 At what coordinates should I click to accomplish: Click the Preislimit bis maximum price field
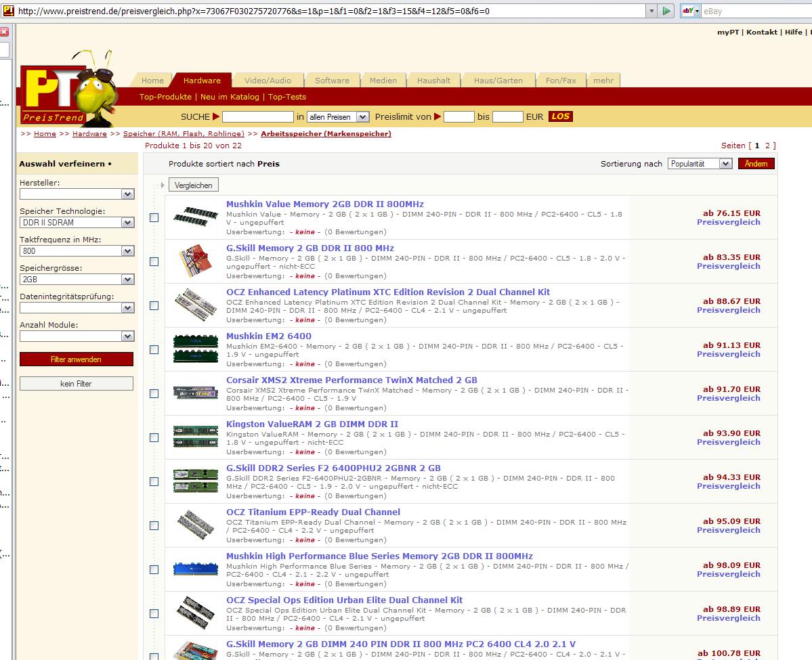(x=507, y=117)
